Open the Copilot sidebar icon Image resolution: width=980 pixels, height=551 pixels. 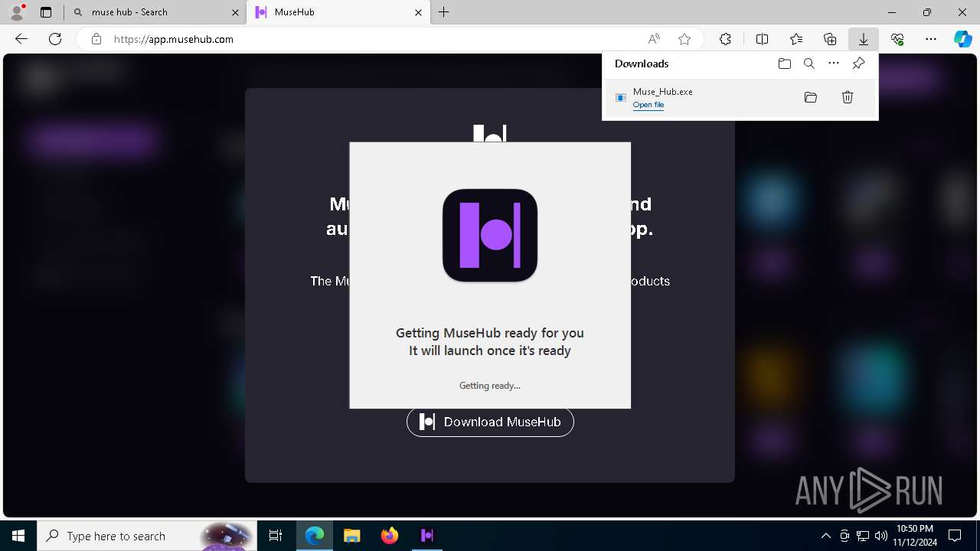(963, 39)
